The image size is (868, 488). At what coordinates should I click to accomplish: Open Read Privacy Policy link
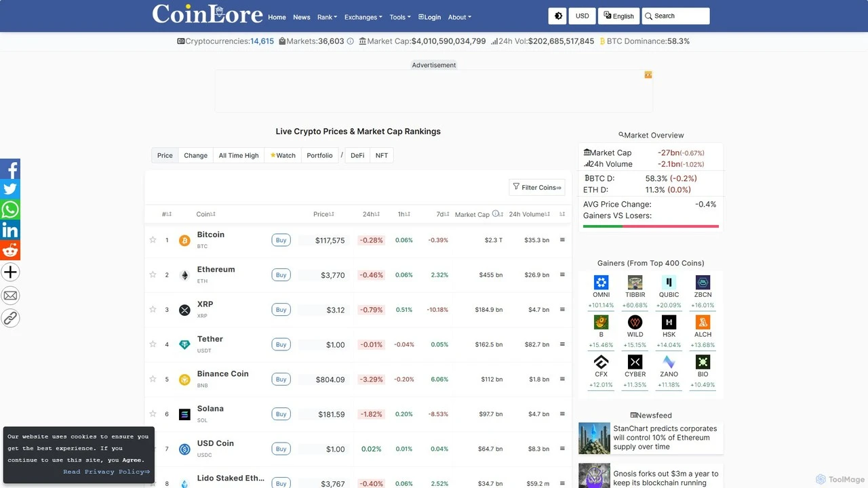tap(106, 472)
